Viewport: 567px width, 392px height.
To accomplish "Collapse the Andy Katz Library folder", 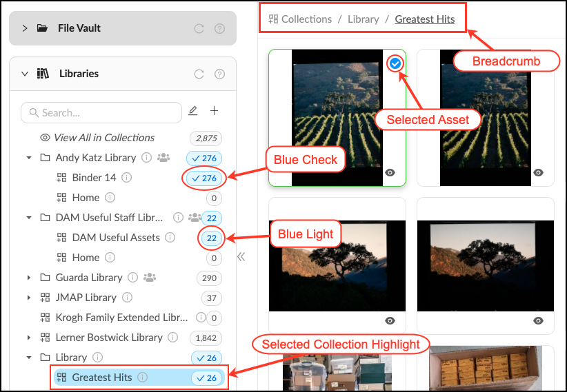I will 29,158.
